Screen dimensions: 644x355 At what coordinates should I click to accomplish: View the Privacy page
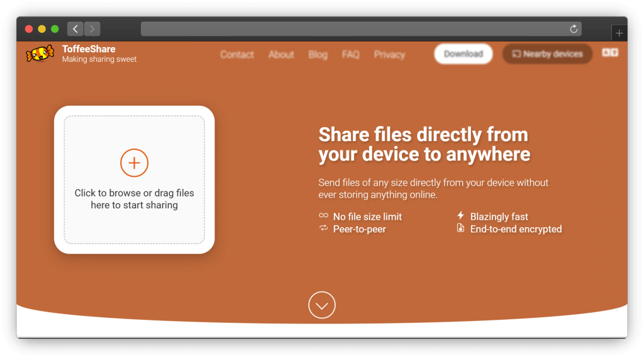coord(389,55)
